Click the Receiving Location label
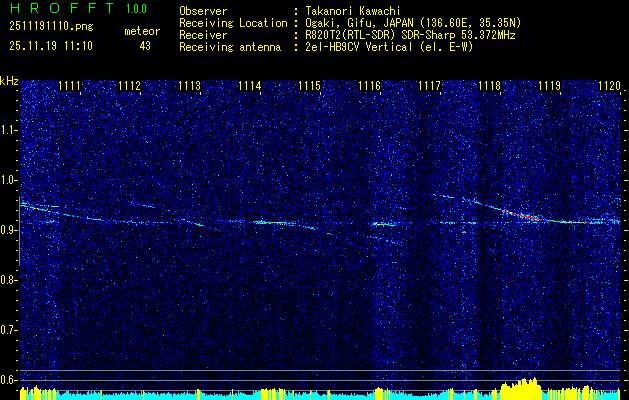Viewport: 629px width, 400px height. 233,23
